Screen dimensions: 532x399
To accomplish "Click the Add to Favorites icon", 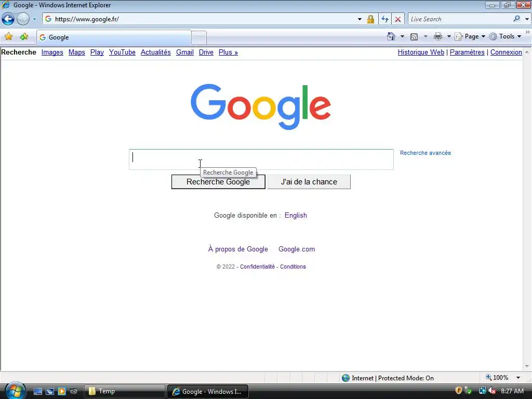I will click(x=24, y=37).
